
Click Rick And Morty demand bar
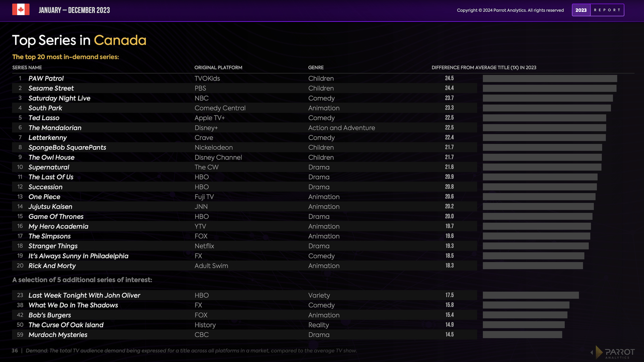tap(533, 266)
